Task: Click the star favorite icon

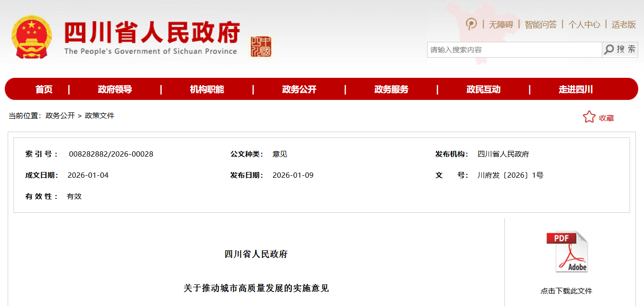Action: point(589,117)
